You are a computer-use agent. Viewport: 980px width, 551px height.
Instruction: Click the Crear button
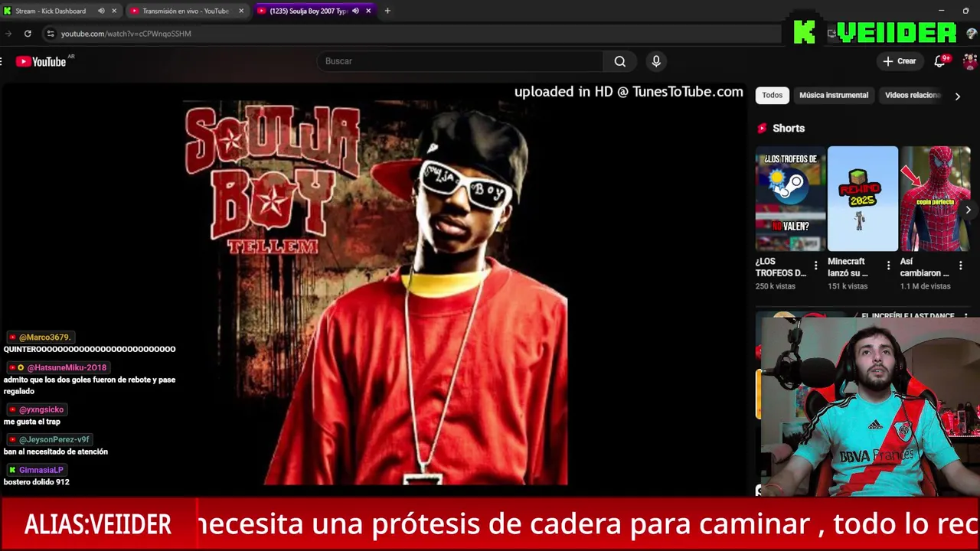pyautogui.click(x=900, y=61)
